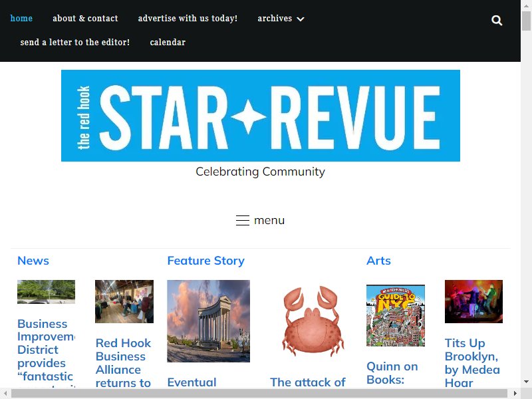This screenshot has width=532, height=399.
Task: Open the Eventual article headline
Action: (x=192, y=382)
